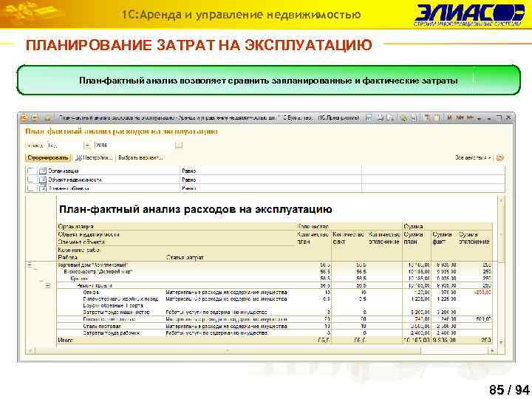Click the Сумма отклонение column header
Screen dimensions: 532x399
(474, 238)
